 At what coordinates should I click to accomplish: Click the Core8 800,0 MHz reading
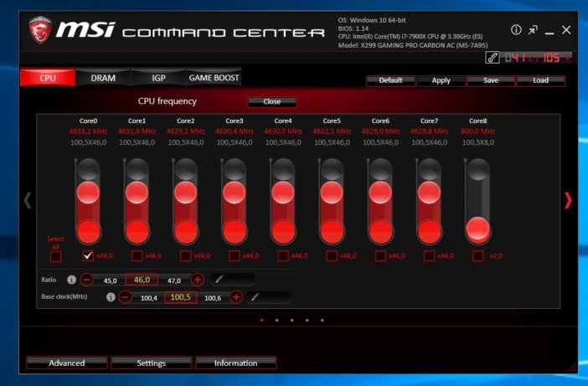click(x=477, y=131)
